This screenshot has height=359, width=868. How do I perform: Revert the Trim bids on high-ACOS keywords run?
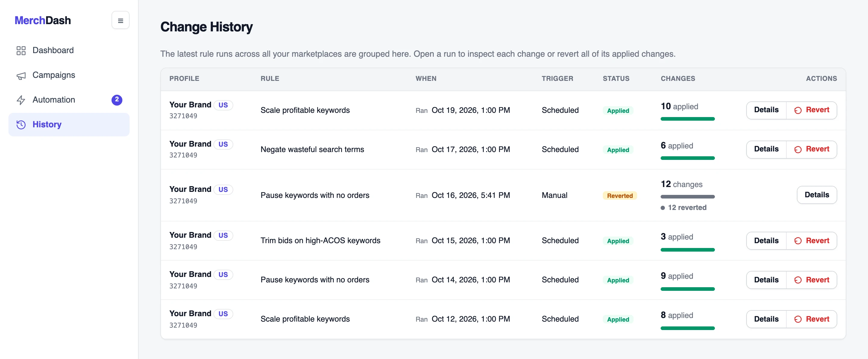click(x=811, y=240)
